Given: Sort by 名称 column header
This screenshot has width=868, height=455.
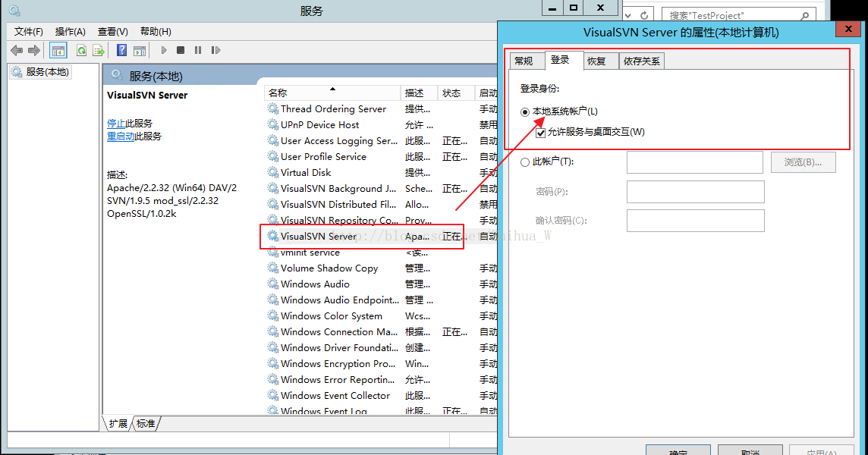Looking at the screenshot, I should pos(332,93).
